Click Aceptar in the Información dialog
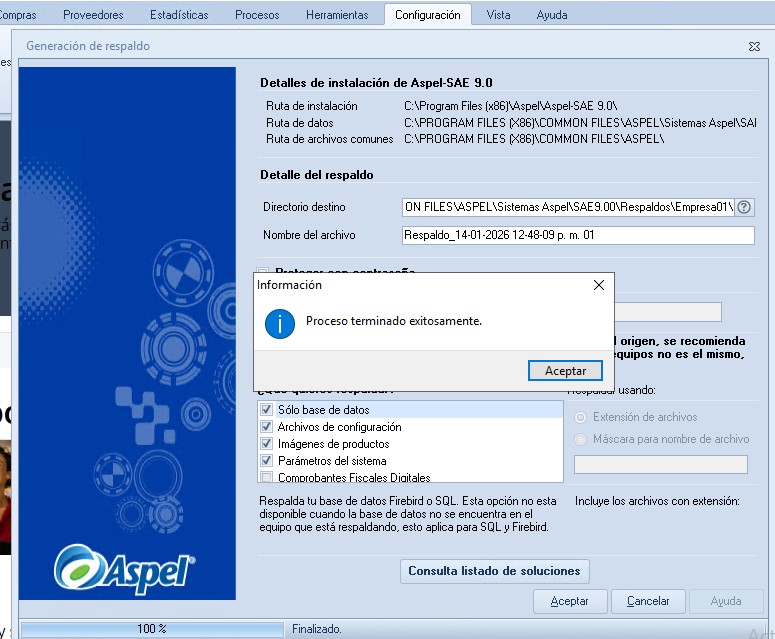This screenshot has height=639, width=775. 565,371
